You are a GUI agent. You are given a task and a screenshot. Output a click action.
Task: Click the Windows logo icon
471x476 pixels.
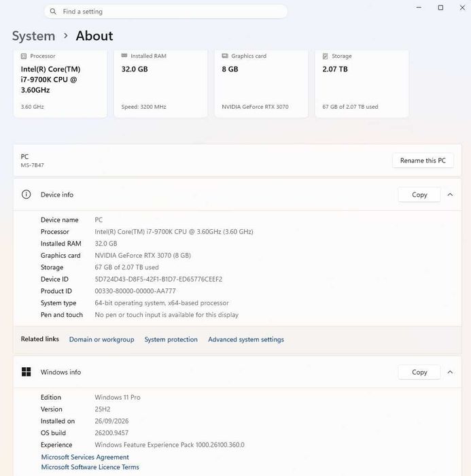point(26,372)
